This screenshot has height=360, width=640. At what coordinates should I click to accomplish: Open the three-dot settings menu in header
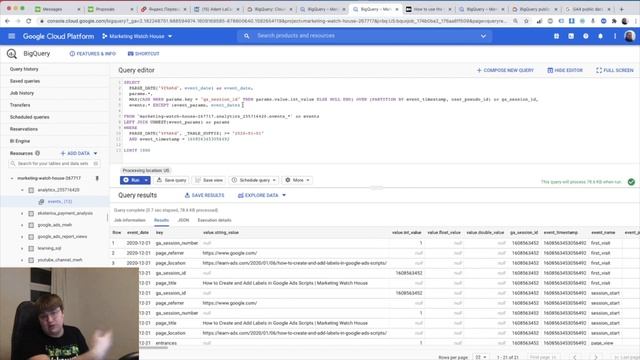pos(615,36)
